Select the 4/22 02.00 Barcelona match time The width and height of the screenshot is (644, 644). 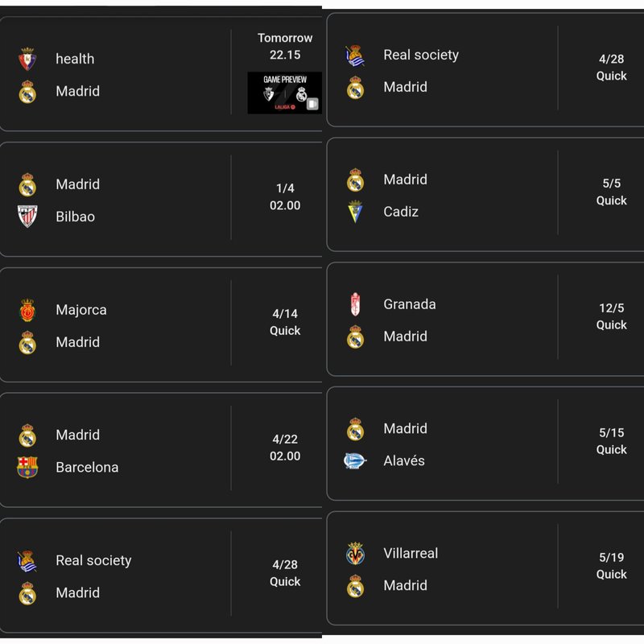285,448
